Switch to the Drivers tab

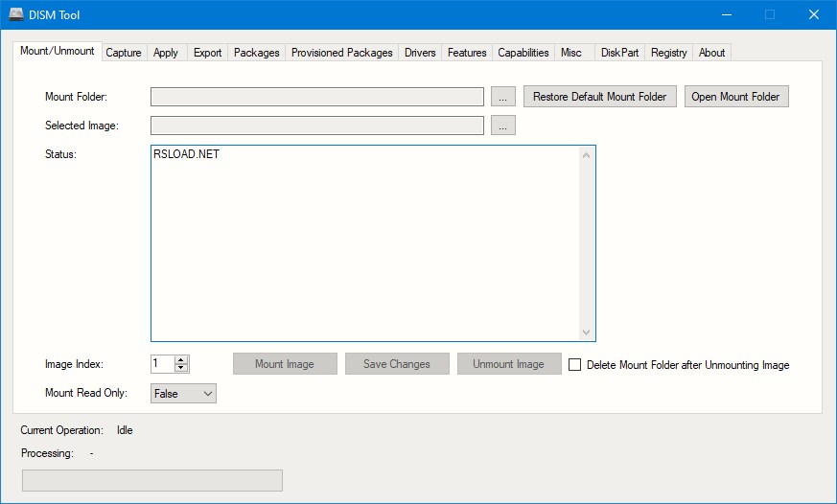420,53
